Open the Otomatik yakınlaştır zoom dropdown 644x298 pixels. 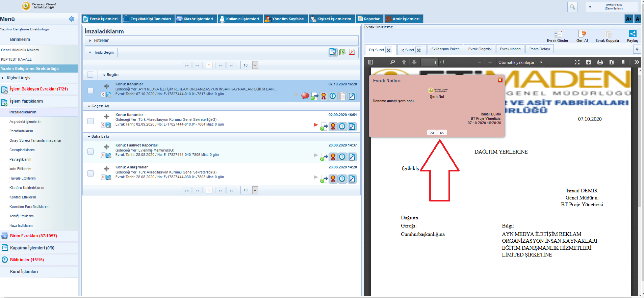point(520,62)
